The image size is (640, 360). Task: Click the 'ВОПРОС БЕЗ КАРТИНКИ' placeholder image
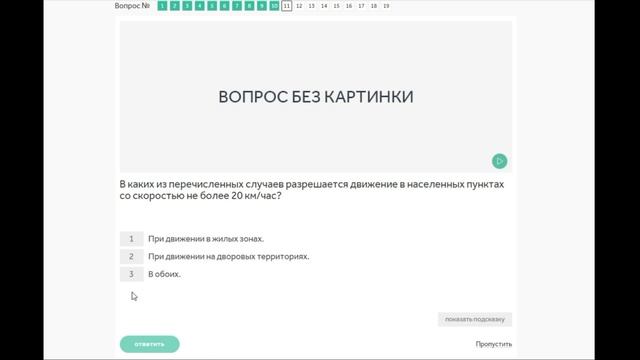(316, 97)
